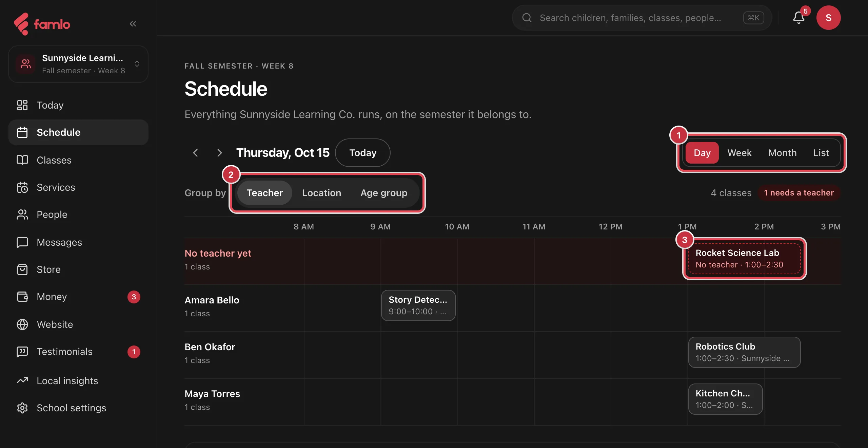Open People section
Viewport: 868px width, 448px height.
78,214
